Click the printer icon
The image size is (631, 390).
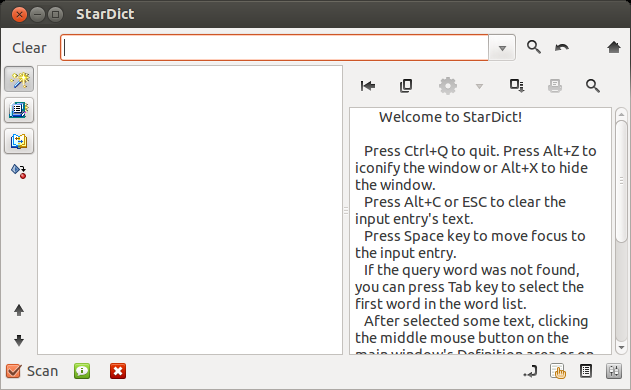point(555,86)
